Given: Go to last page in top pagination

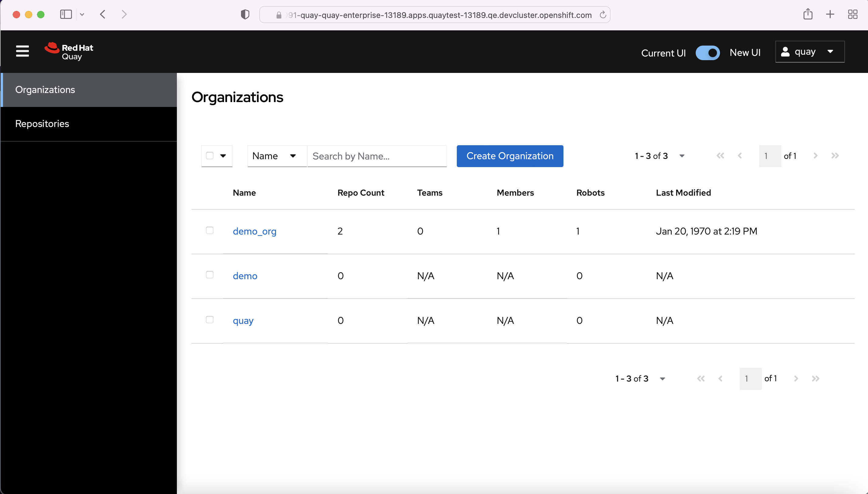Looking at the screenshot, I should pyautogui.click(x=835, y=156).
